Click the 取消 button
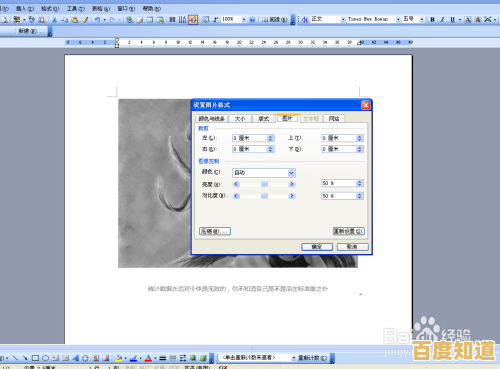Image resolution: width=500 pixels, height=369 pixels. (352, 247)
